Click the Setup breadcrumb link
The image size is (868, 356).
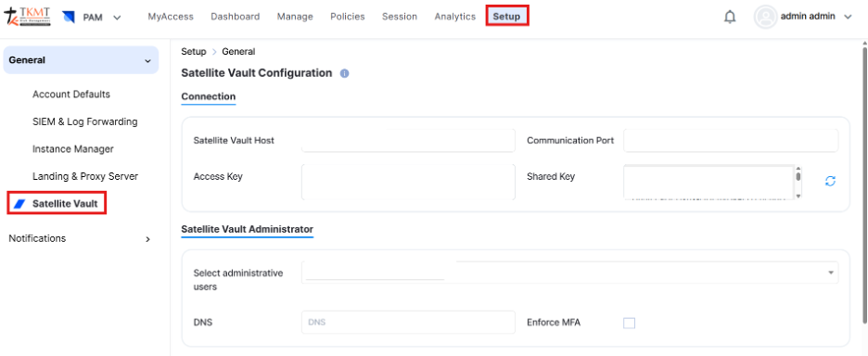pyautogui.click(x=193, y=52)
